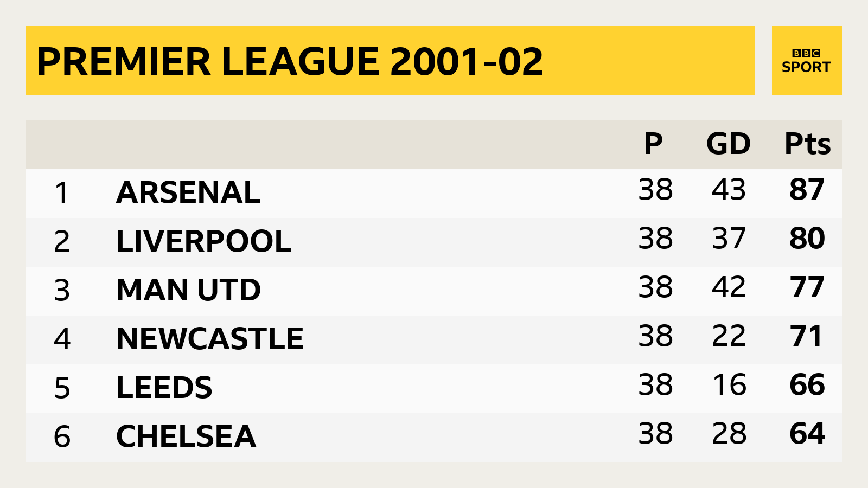Click the Pts column header

click(807, 144)
